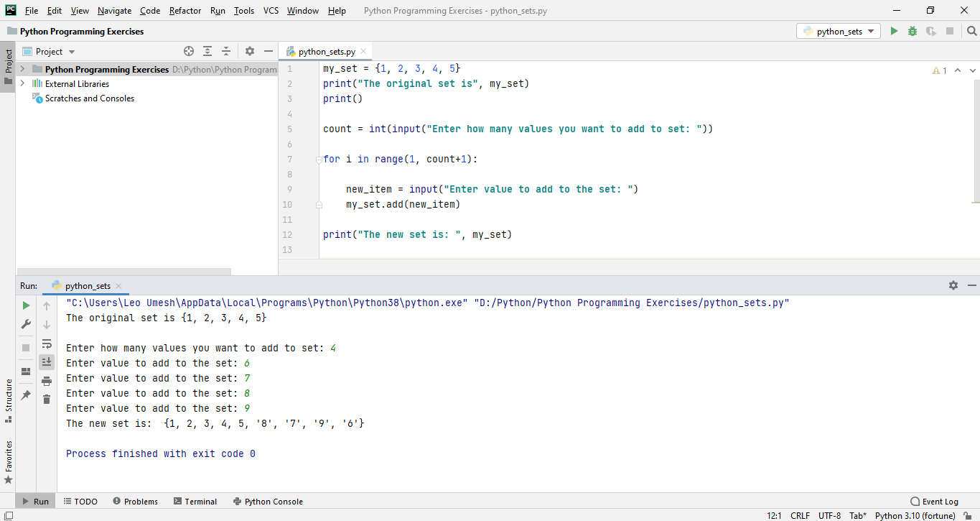The height and width of the screenshot is (521, 980).
Task: Toggle the Run tool window button
Action: 34,502
